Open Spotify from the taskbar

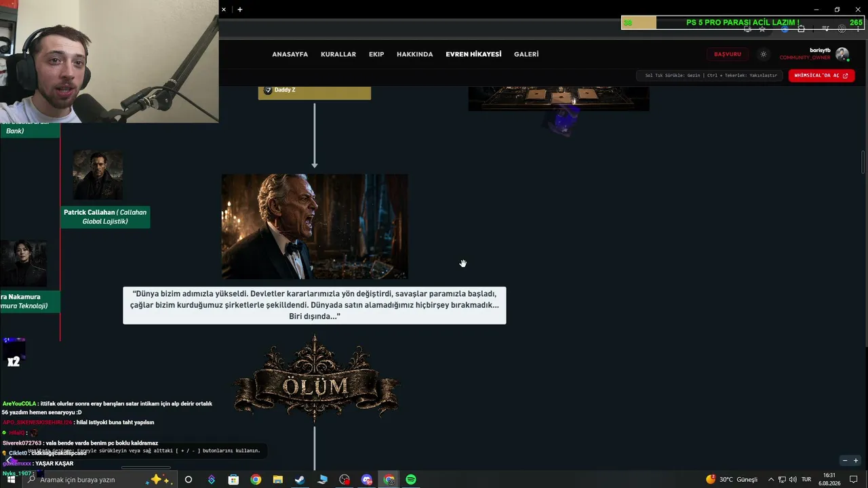pos(411,479)
